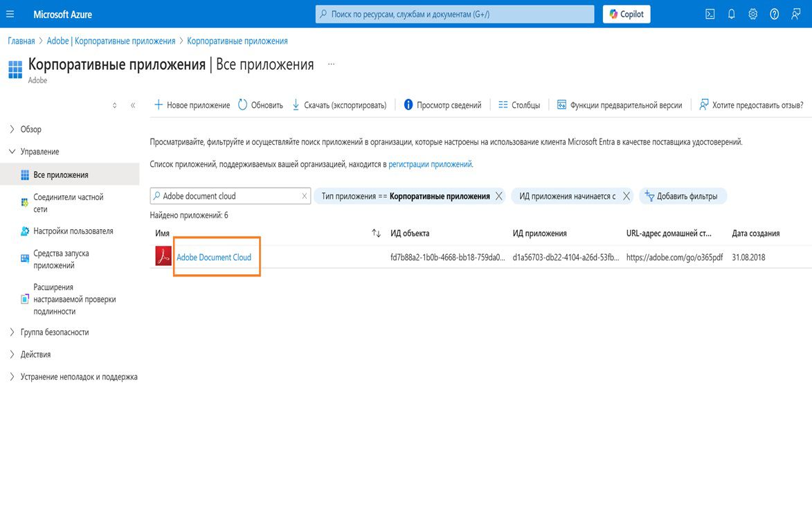Open the notifications bell icon
The width and height of the screenshot is (812, 525).
tap(730, 13)
